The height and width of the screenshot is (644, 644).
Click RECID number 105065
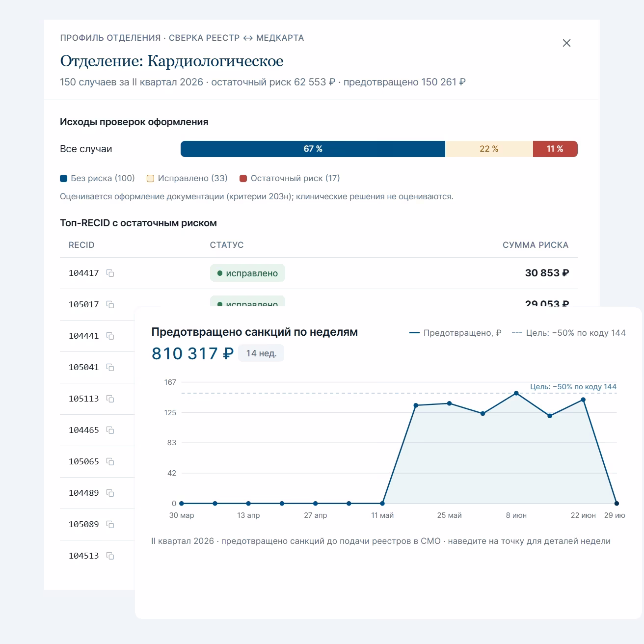pos(84,461)
